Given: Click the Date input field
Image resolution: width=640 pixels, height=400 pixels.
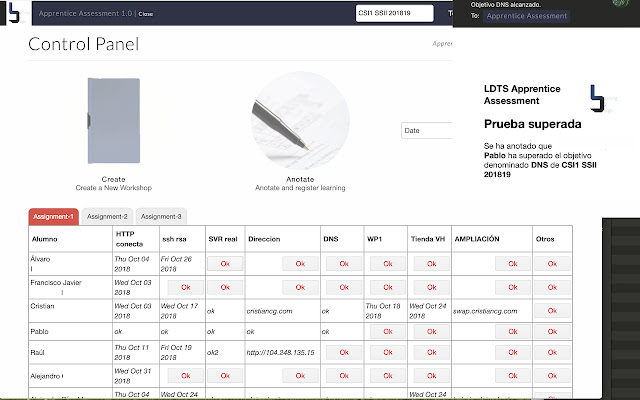Looking at the screenshot, I should click(x=427, y=131).
